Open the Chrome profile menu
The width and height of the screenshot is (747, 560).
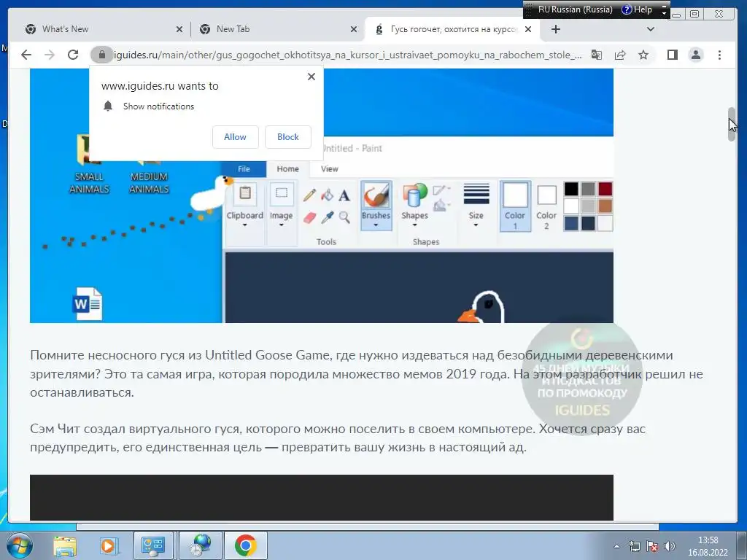696,55
